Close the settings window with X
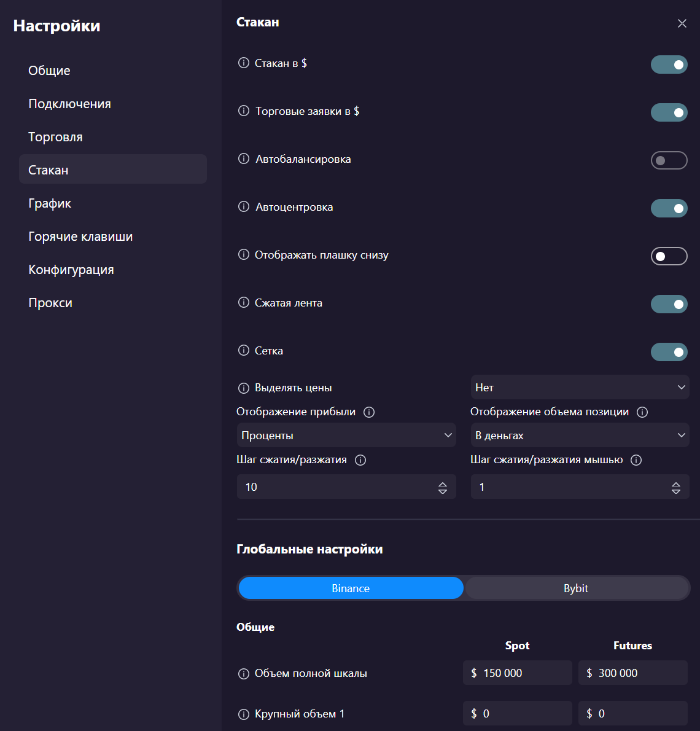 682,23
